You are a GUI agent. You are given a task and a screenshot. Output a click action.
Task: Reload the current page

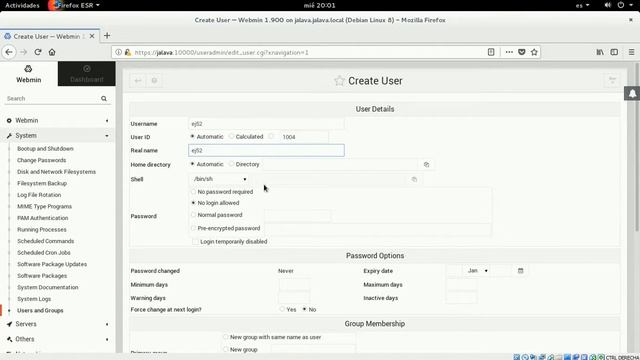click(x=38, y=52)
